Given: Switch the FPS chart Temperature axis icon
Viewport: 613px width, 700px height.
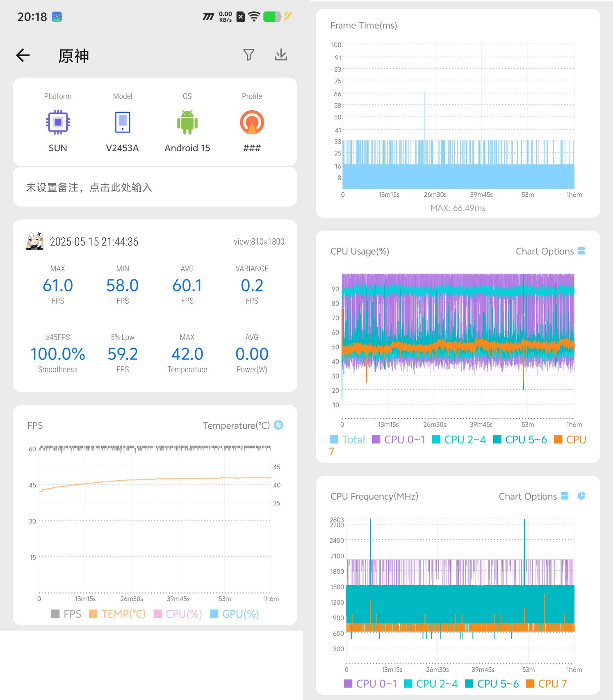Looking at the screenshot, I should tap(278, 425).
